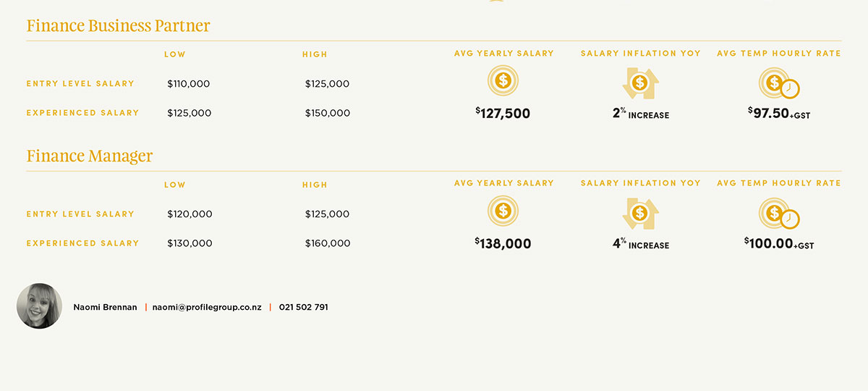Select the Finance Business Partner heading
This screenshot has width=868, height=391.
pyautogui.click(x=118, y=26)
